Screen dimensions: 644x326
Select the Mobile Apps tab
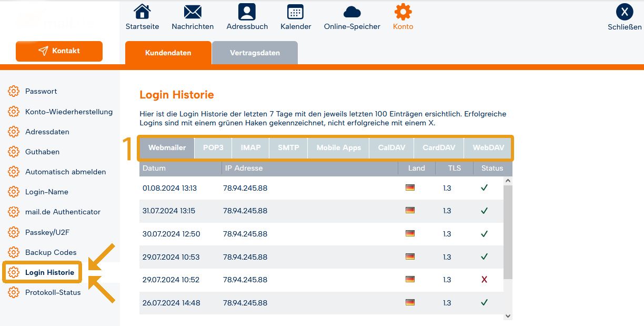pyautogui.click(x=339, y=148)
